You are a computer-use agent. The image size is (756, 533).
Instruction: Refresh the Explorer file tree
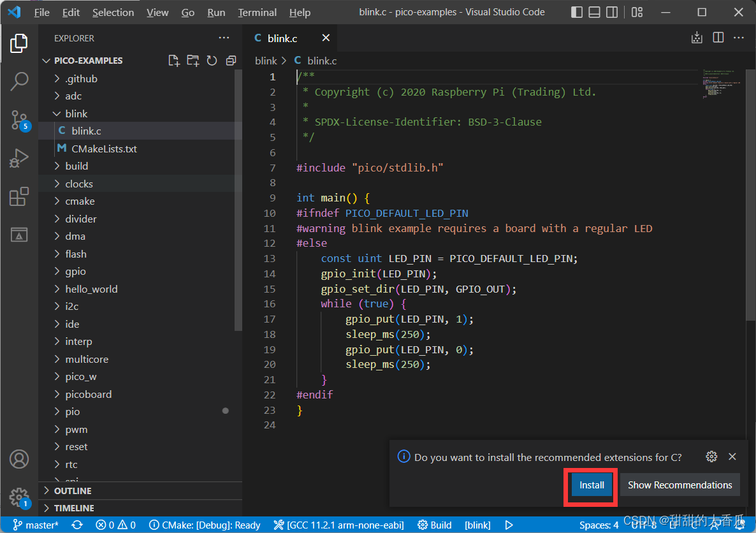pyautogui.click(x=212, y=61)
